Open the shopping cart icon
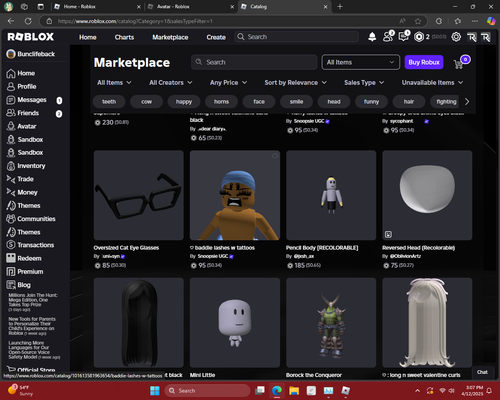500x400 pixels. [459, 64]
